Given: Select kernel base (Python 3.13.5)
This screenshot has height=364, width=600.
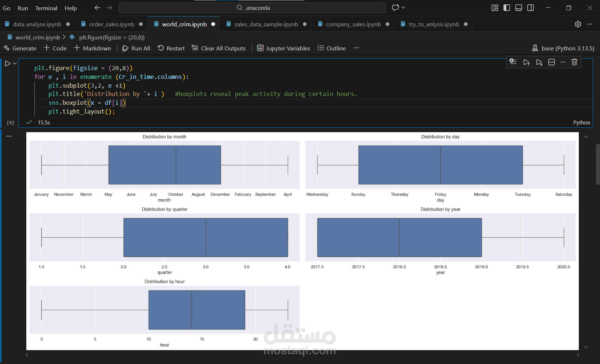Looking at the screenshot, I should pos(563,48).
